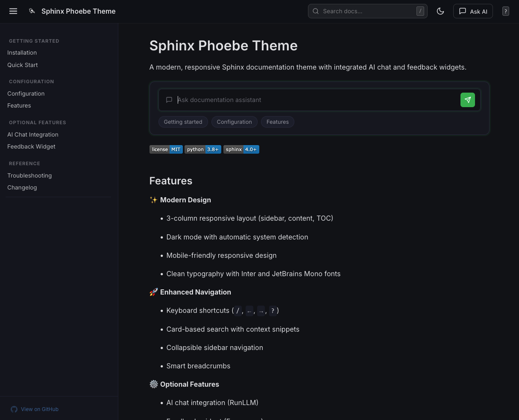Viewport: 519px width, 420px height.
Task: Click the slash shortcut hint in search
Action: tap(420, 11)
